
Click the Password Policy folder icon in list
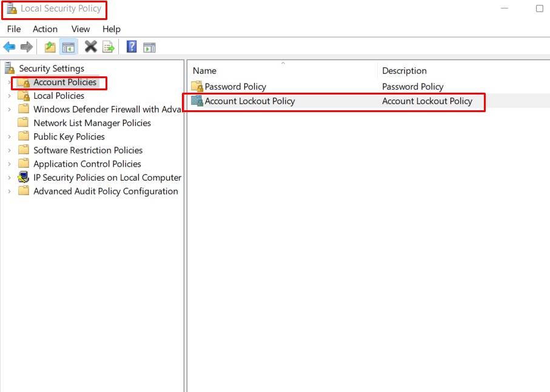[197, 86]
